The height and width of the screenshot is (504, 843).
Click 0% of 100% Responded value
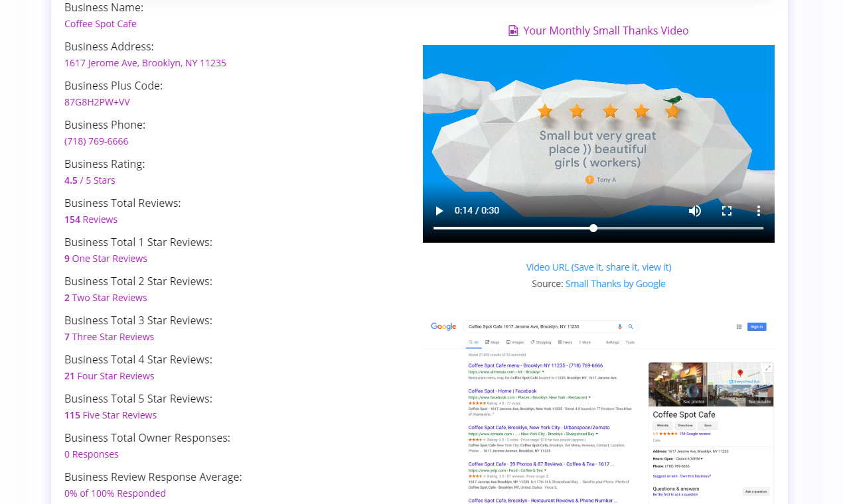pos(115,493)
